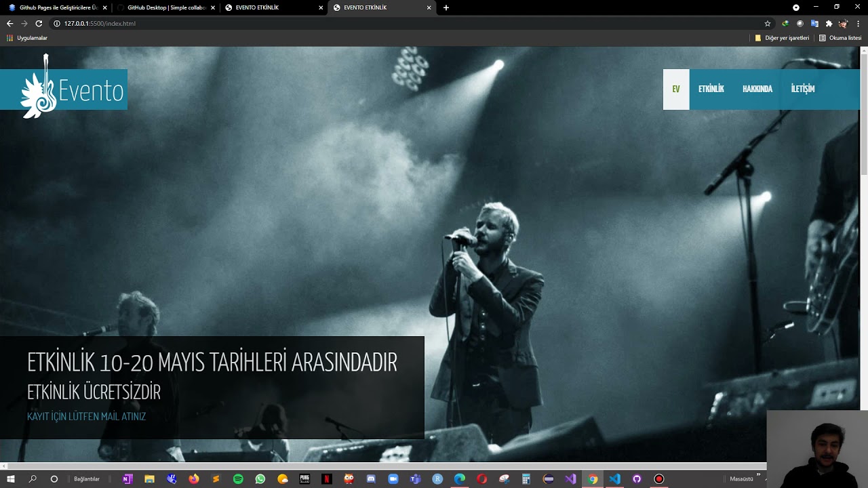Image resolution: width=868 pixels, height=488 pixels.
Task: Open Visual Studio from the taskbar
Action: [x=570, y=479]
